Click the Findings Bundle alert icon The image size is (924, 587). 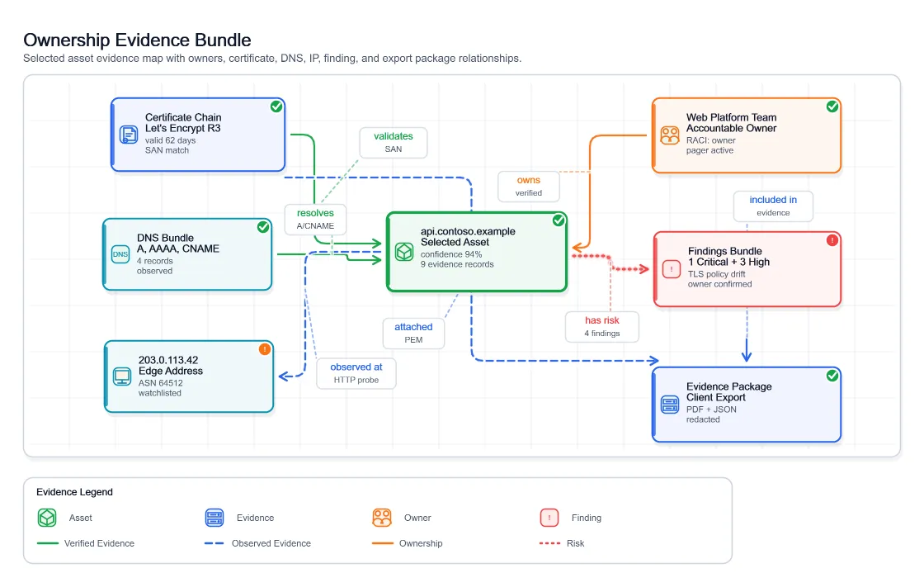point(672,269)
